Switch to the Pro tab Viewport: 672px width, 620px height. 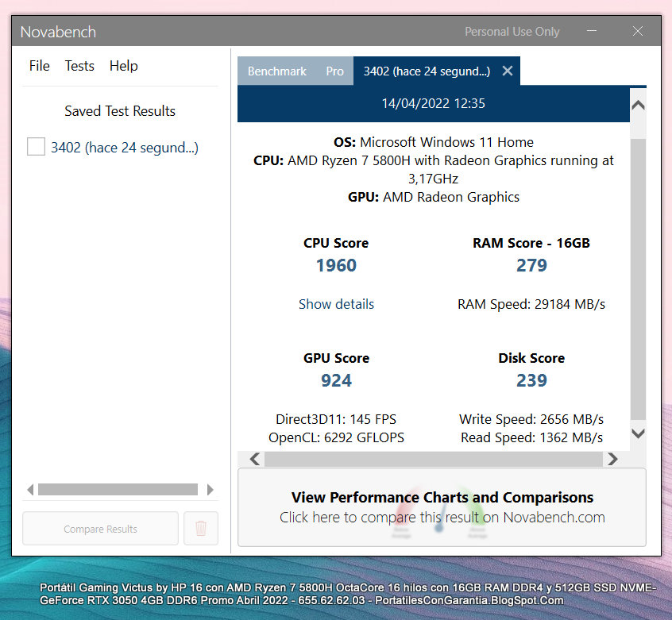334,71
